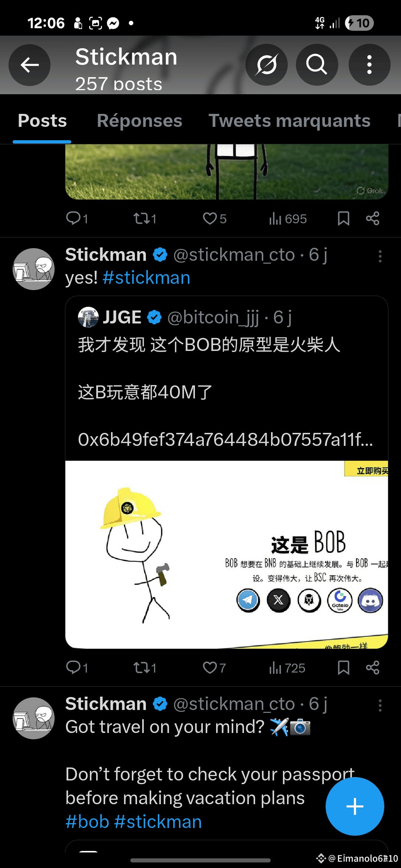The width and height of the screenshot is (401, 868).
Task: Reply to the yes! #stickman post
Action: [x=77, y=668]
